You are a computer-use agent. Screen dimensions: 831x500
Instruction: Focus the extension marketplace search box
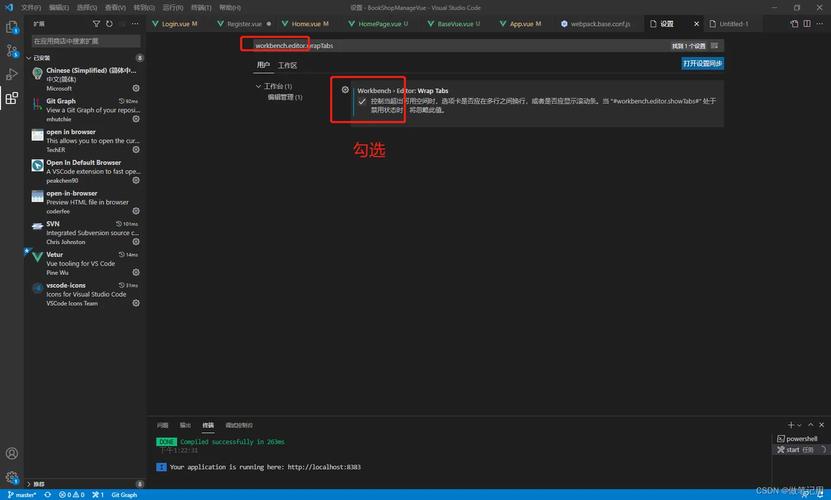click(x=86, y=41)
